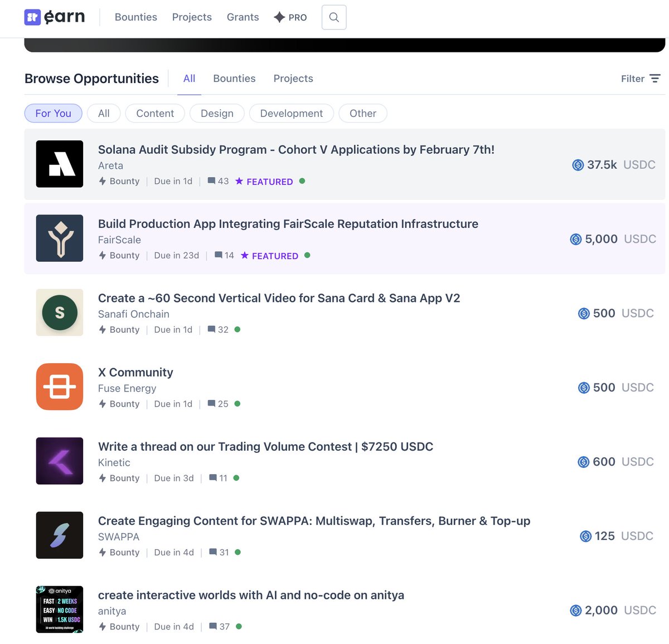669x644 pixels.
Task: Click the 37.5k USDC reward amount
Action: pyautogui.click(x=614, y=165)
